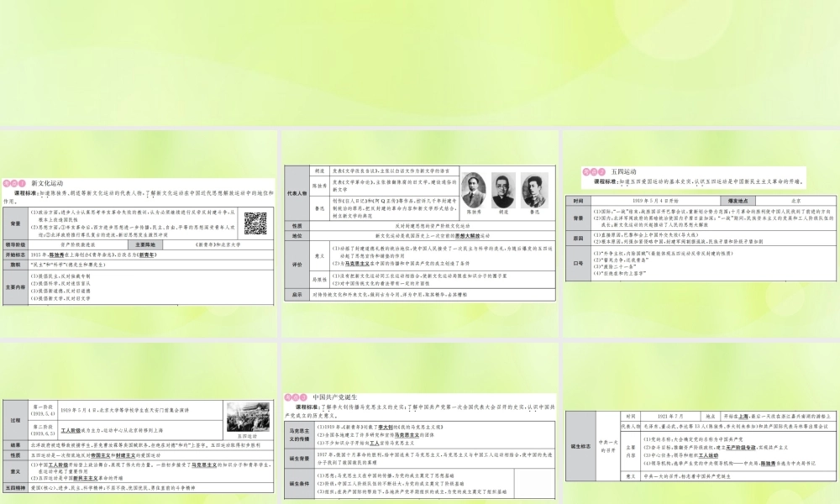Image resolution: width=840 pixels, height=504 pixels.
Task: Click the 领导阶级 table cell
Action: pyautogui.click(x=15, y=244)
